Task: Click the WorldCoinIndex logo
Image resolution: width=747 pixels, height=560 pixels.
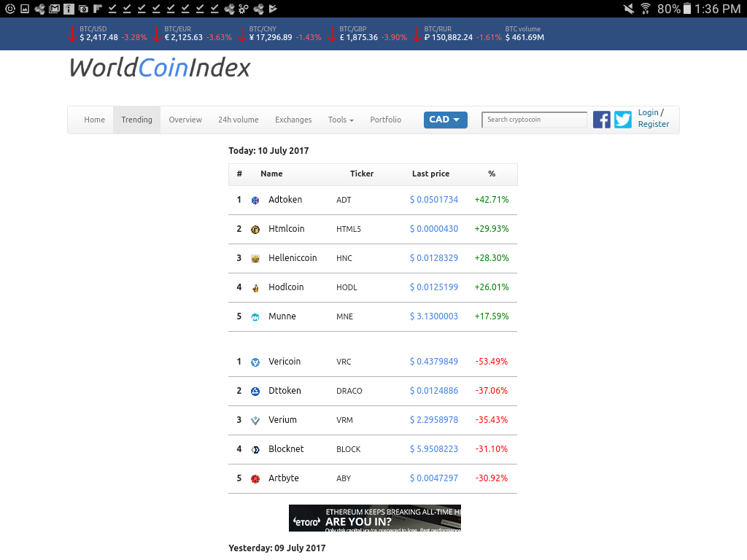Action: (x=160, y=68)
